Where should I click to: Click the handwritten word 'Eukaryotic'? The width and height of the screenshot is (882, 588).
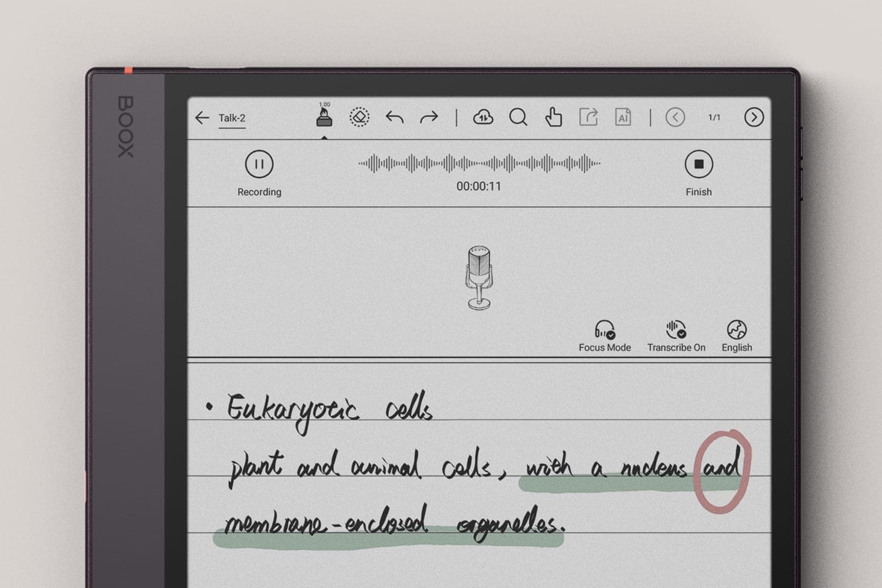(292, 412)
